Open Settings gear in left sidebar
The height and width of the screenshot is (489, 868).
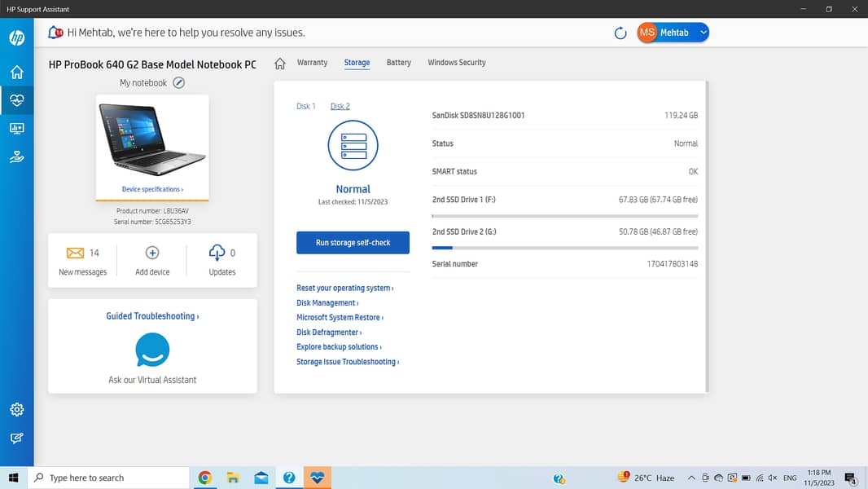[x=16, y=409]
